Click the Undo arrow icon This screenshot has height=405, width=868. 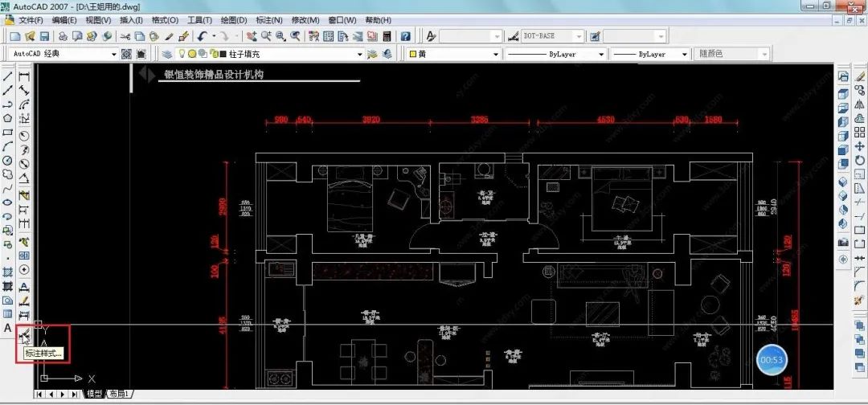(202, 36)
